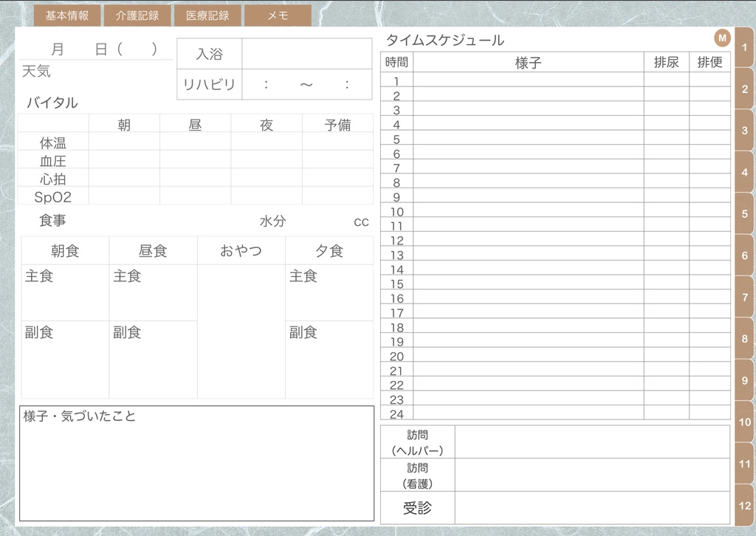Click the 受診 entry field

click(x=591, y=508)
